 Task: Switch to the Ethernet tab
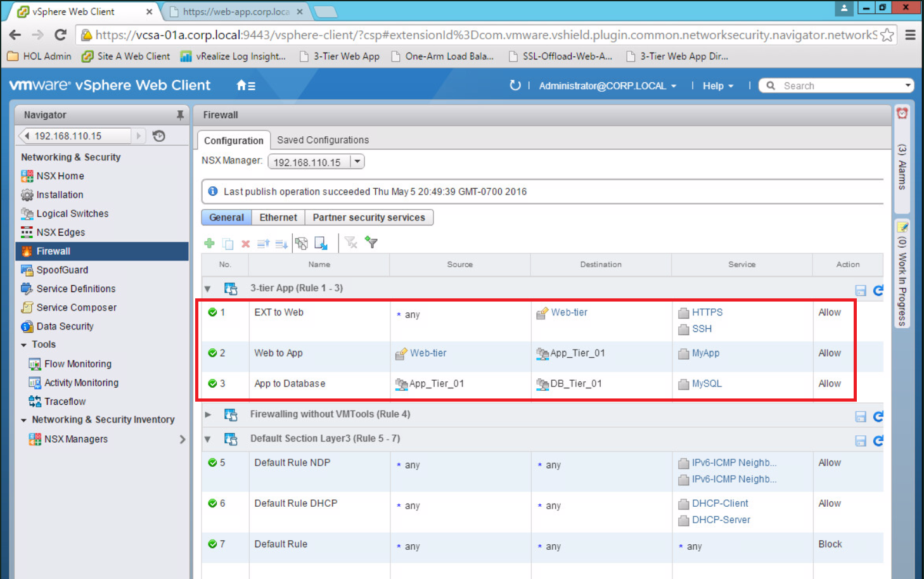coord(278,217)
